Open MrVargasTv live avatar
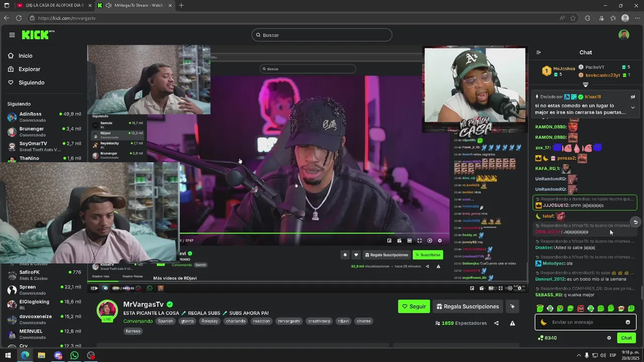This screenshot has width=644, height=362. (x=107, y=311)
